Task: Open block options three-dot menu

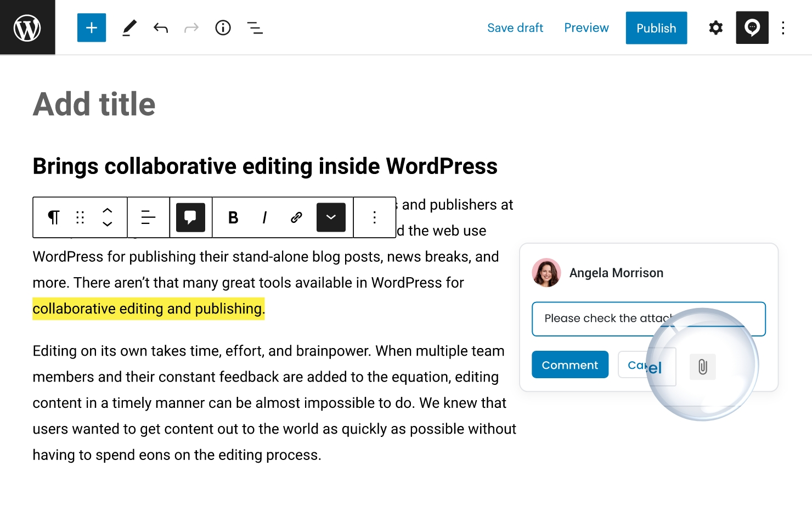Action: (x=375, y=217)
